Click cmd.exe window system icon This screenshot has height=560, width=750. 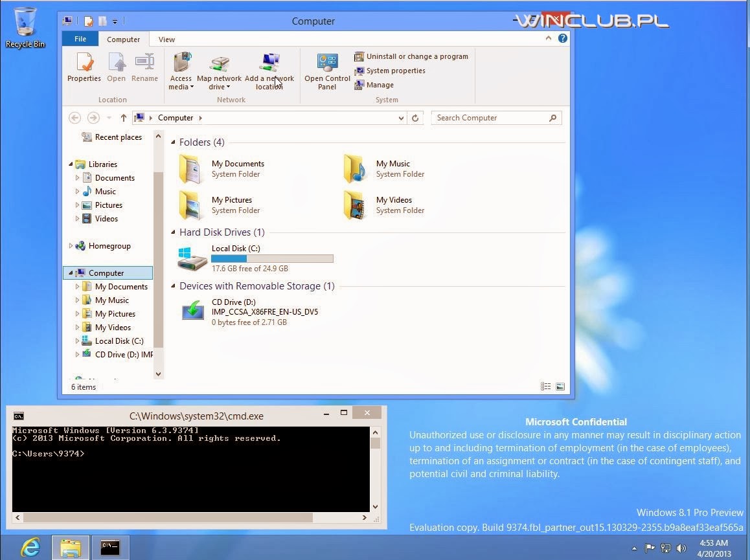point(19,416)
